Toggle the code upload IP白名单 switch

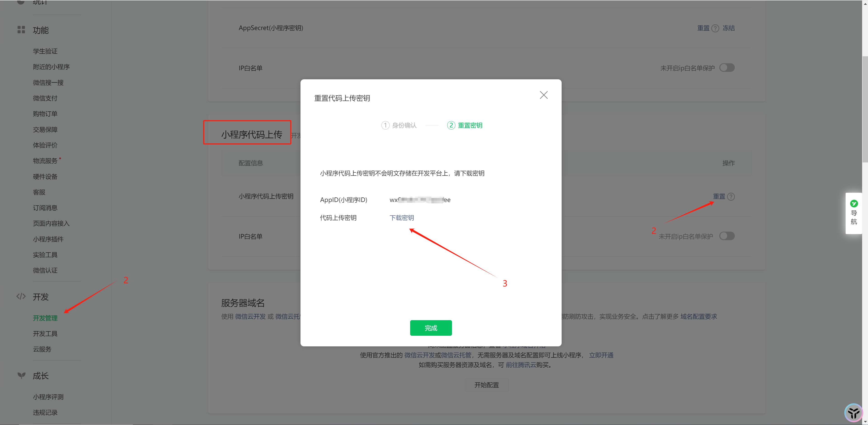[x=727, y=236]
